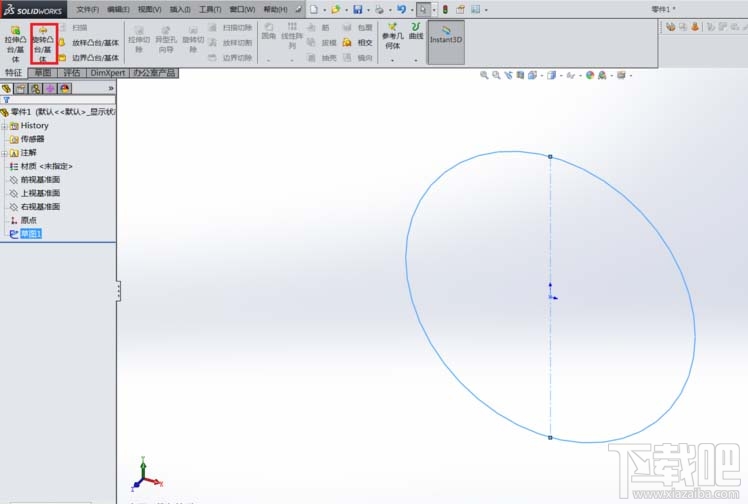
Task: Click the Apply Scene icon
Action: 602,75
